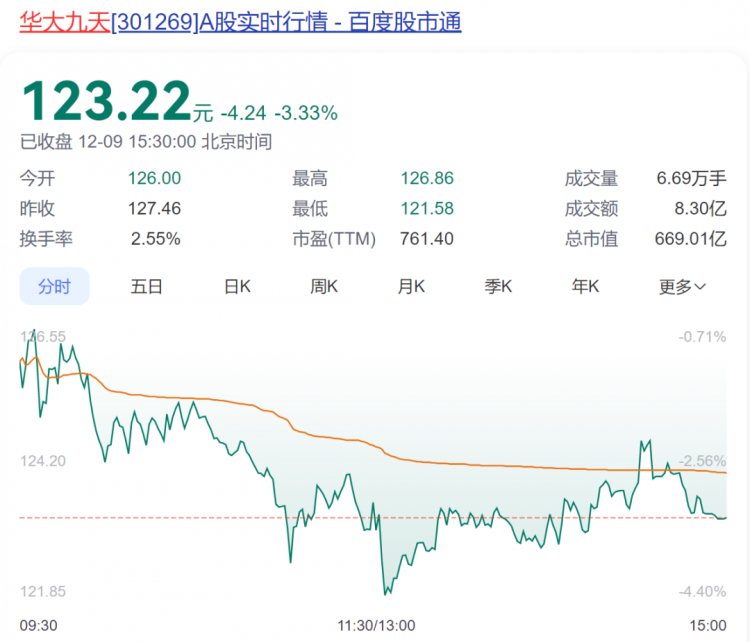The image size is (750, 642).
Task: Switch to the 月K chart tab
Action: click(x=411, y=287)
